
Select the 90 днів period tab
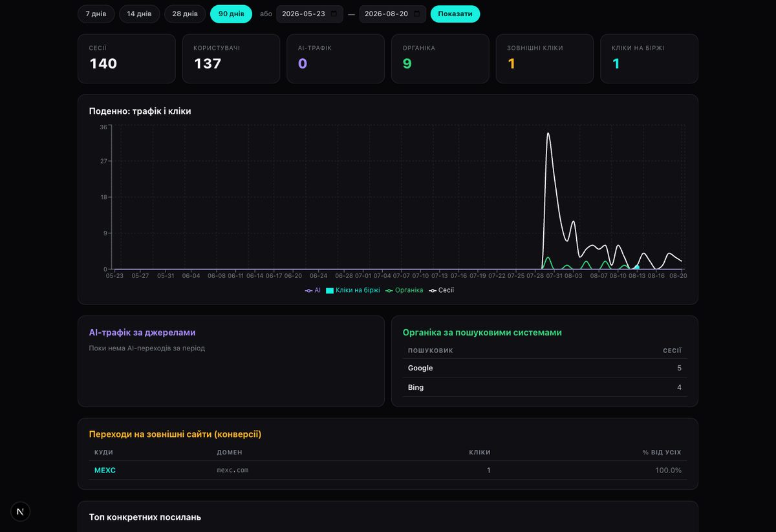[231, 14]
